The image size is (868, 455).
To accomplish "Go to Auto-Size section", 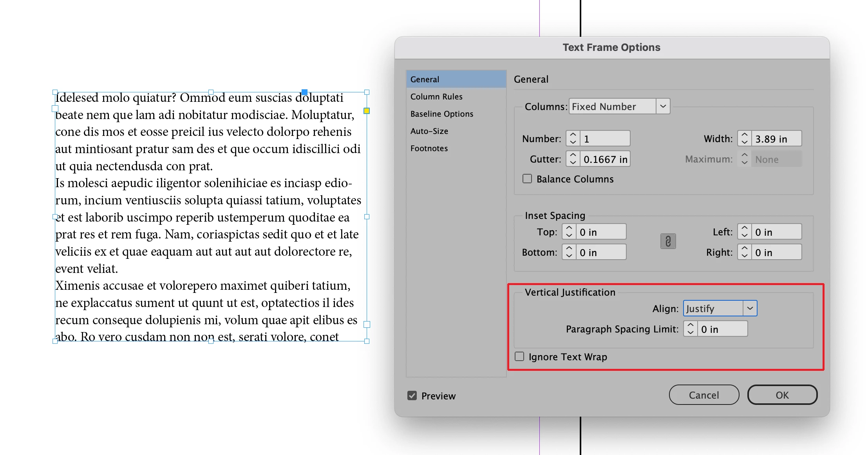I will pos(456,131).
